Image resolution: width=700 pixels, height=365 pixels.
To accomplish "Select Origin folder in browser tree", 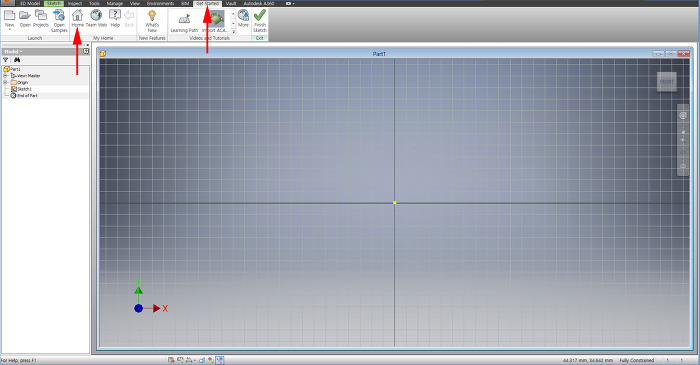I will point(19,83).
